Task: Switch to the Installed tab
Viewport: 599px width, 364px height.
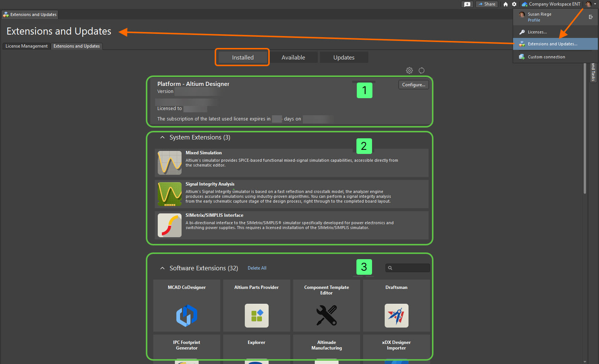Action: (243, 58)
